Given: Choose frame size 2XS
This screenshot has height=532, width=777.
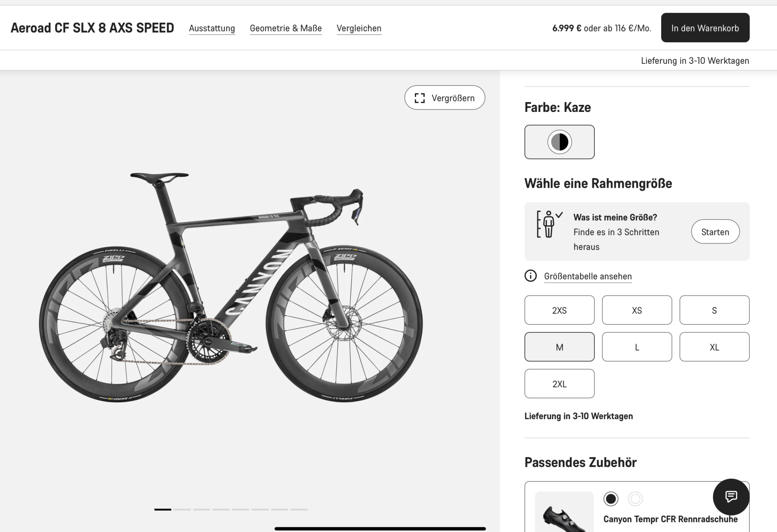Looking at the screenshot, I should pos(559,310).
